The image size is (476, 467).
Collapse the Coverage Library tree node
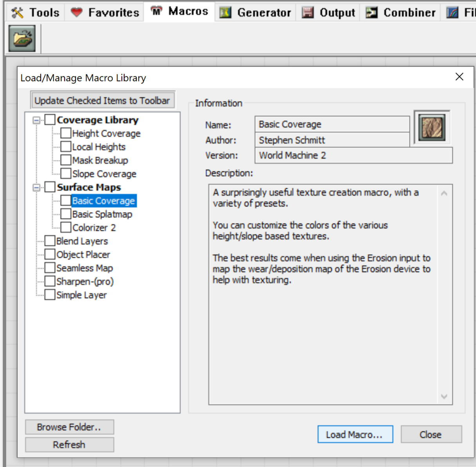[36, 120]
